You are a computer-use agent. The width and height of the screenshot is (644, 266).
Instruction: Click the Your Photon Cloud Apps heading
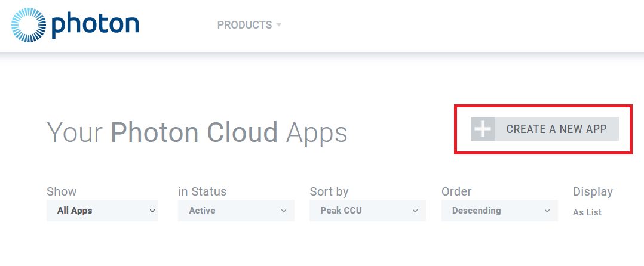(x=197, y=132)
